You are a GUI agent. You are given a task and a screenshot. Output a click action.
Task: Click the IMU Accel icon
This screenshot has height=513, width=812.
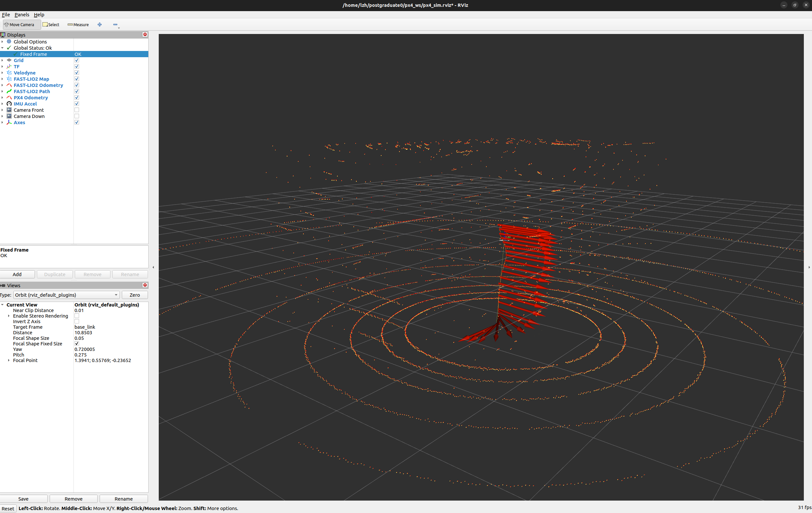(x=9, y=104)
